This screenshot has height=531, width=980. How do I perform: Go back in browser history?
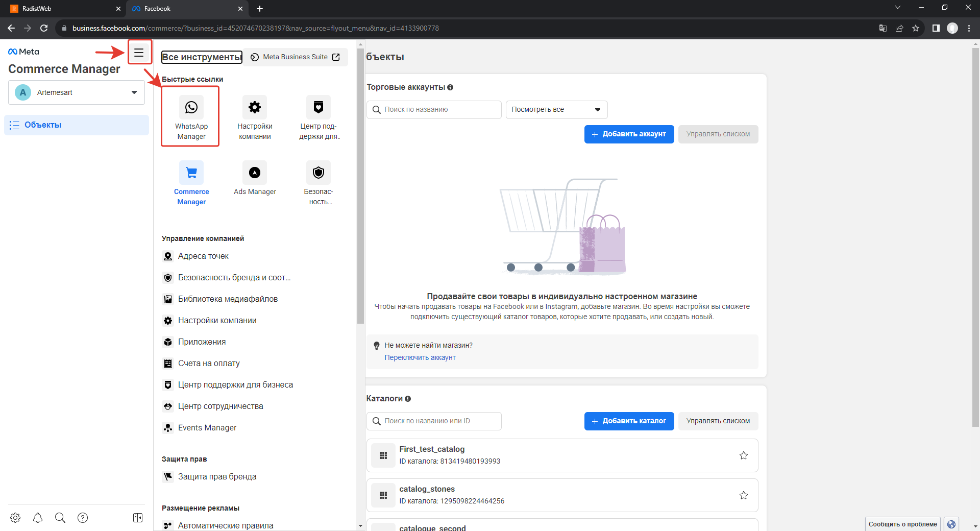pyautogui.click(x=11, y=28)
